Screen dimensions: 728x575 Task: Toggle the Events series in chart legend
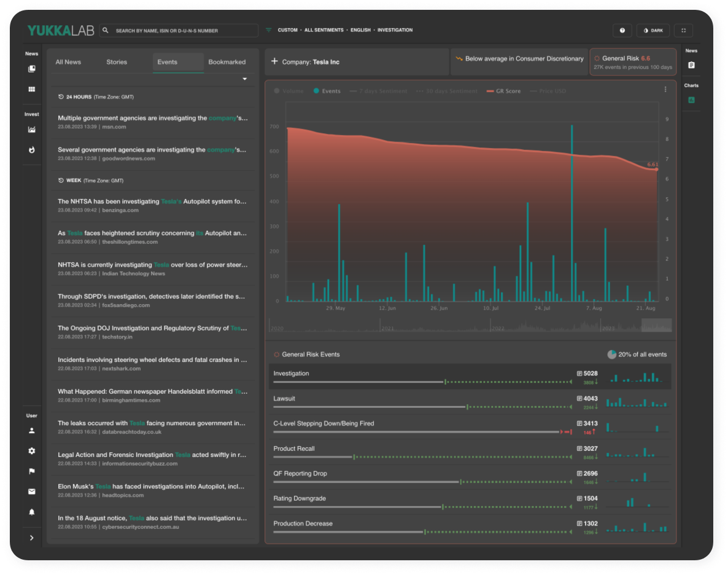[327, 91]
